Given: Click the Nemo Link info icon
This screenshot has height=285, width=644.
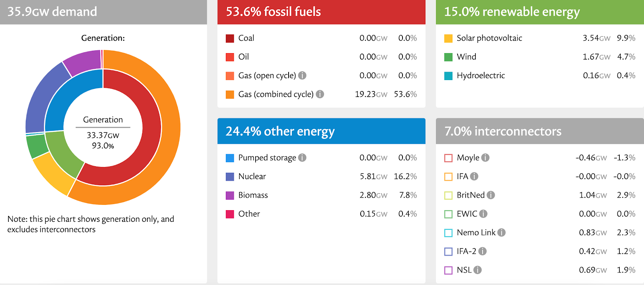Looking at the screenshot, I should 502,232.
